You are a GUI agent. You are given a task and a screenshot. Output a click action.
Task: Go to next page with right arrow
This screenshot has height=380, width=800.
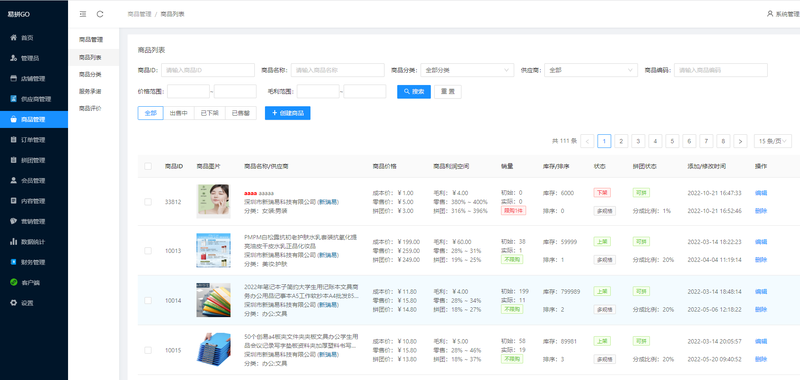(741, 141)
